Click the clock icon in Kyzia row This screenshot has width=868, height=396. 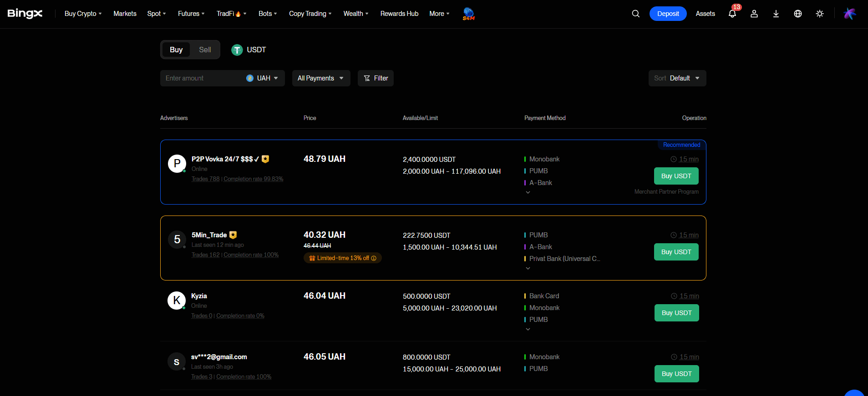pyautogui.click(x=674, y=296)
